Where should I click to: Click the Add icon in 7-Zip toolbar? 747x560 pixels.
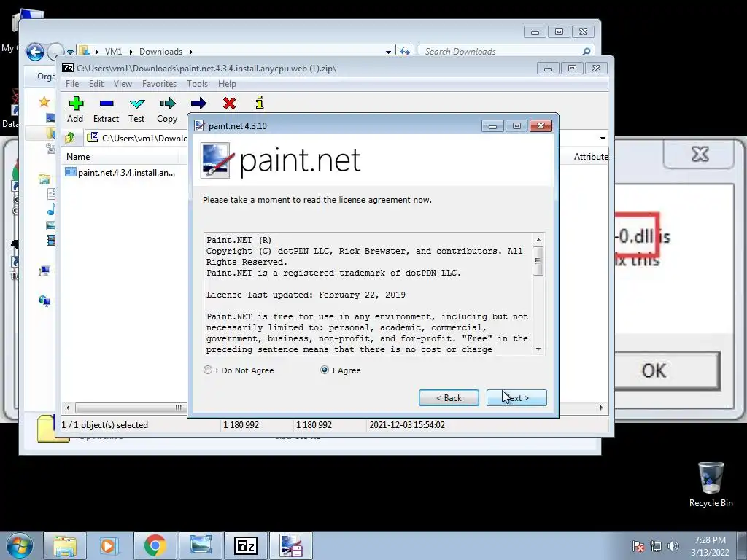click(76, 104)
